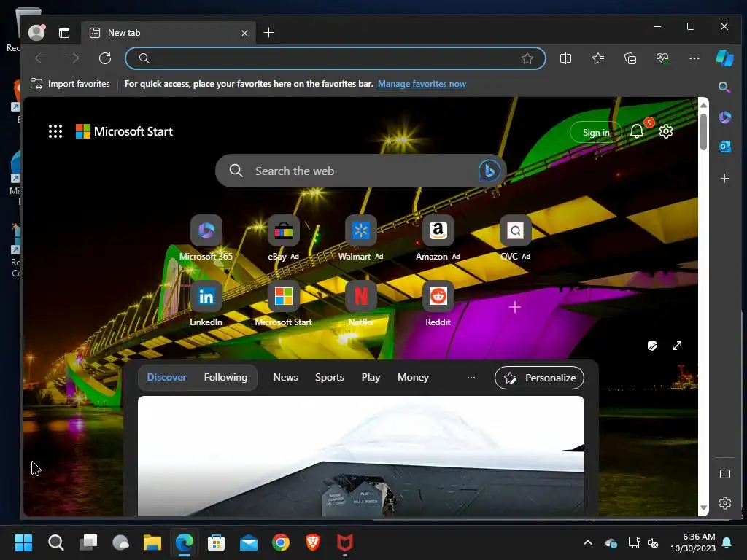Click the Microsoft Start logo
Viewport: 747px width, 560px height.
point(124,131)
